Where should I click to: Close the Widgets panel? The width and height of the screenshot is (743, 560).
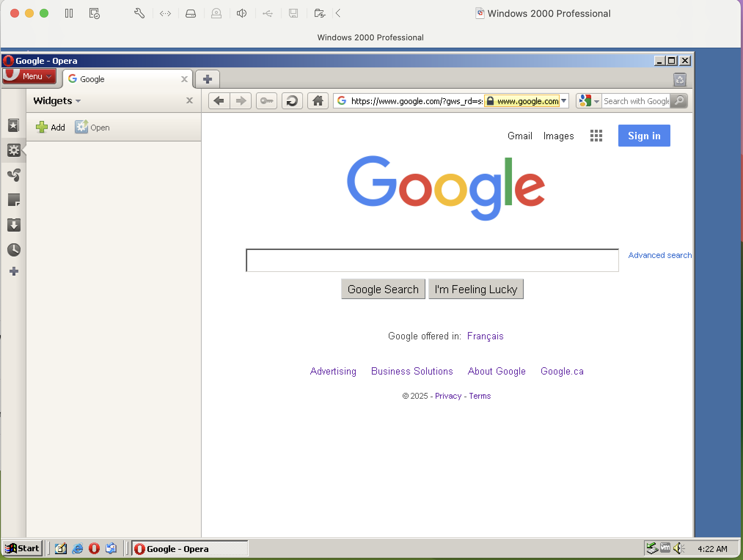coord(189,100)
